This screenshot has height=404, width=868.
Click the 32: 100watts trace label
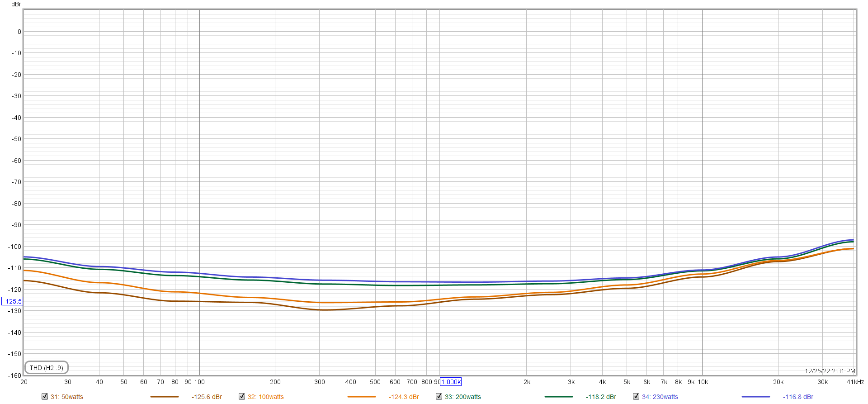(x=266, y=397)
